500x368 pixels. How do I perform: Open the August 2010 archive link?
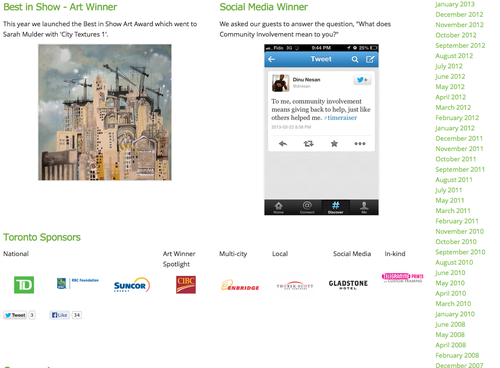[454, 262]
